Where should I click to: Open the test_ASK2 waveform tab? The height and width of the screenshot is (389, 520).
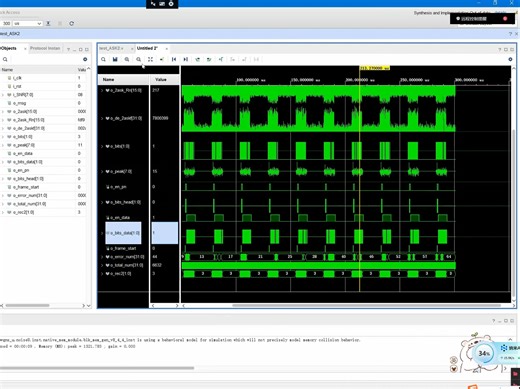tap(111, 48)
